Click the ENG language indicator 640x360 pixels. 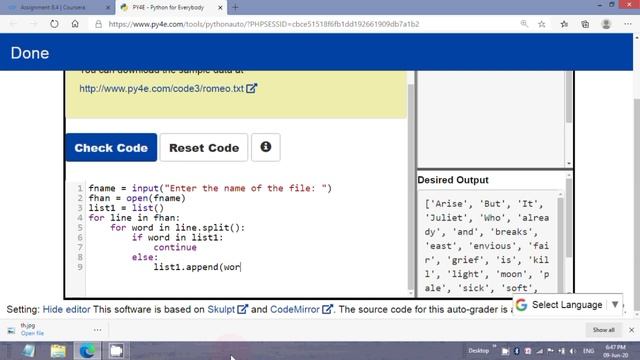click(588, 351)
